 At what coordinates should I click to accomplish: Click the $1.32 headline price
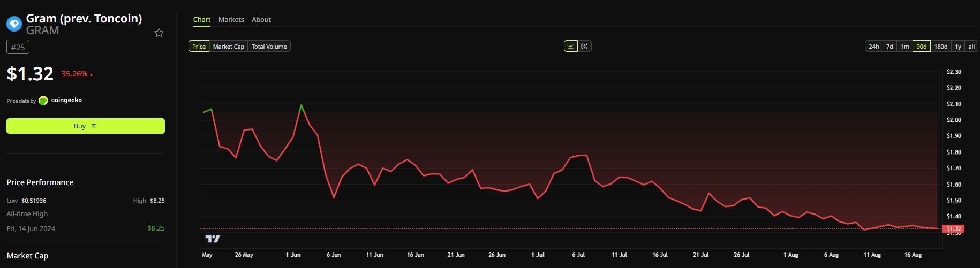[x=30, y=73]
